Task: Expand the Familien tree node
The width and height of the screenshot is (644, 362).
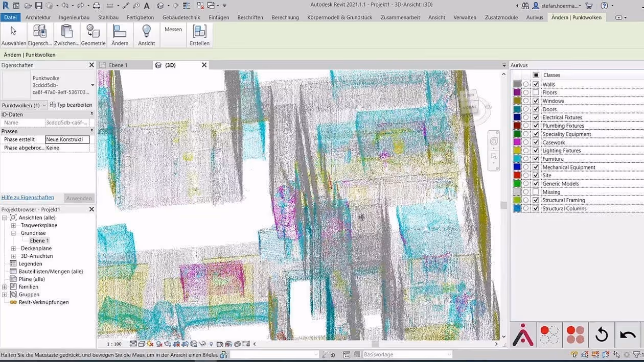Action: click(x=5, y=287)
